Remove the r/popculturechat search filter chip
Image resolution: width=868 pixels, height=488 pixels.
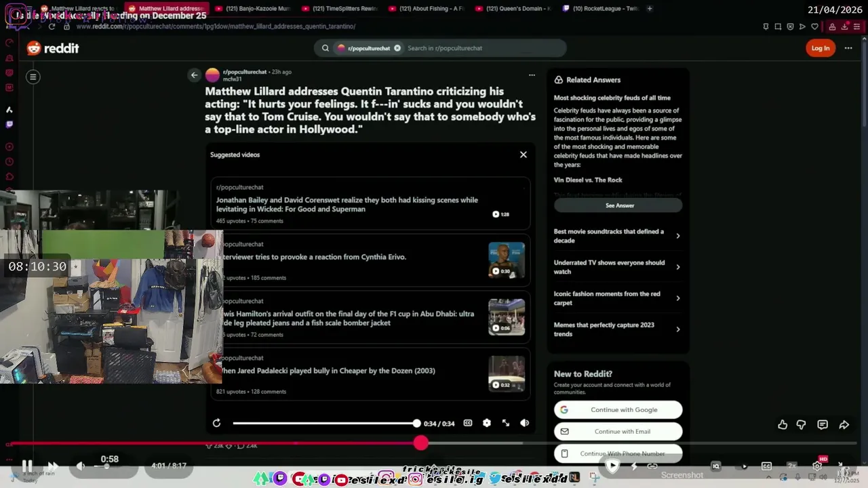click(x=397, y=48)
